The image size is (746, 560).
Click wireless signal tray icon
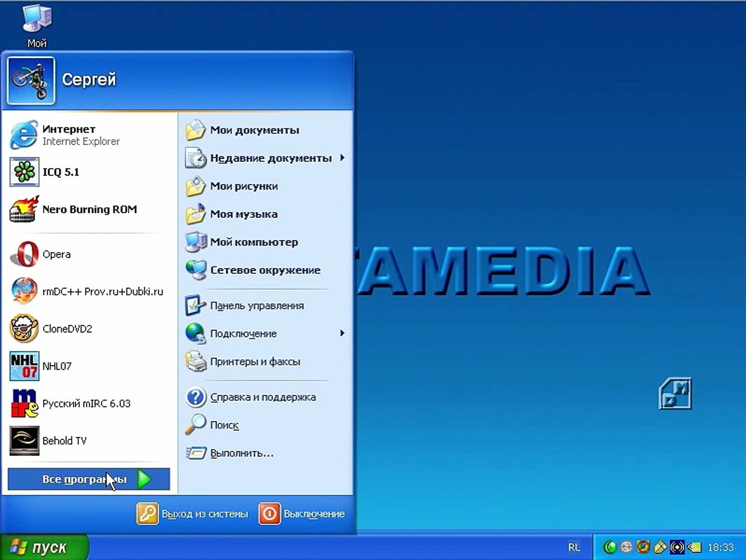[x=677, y=547]
